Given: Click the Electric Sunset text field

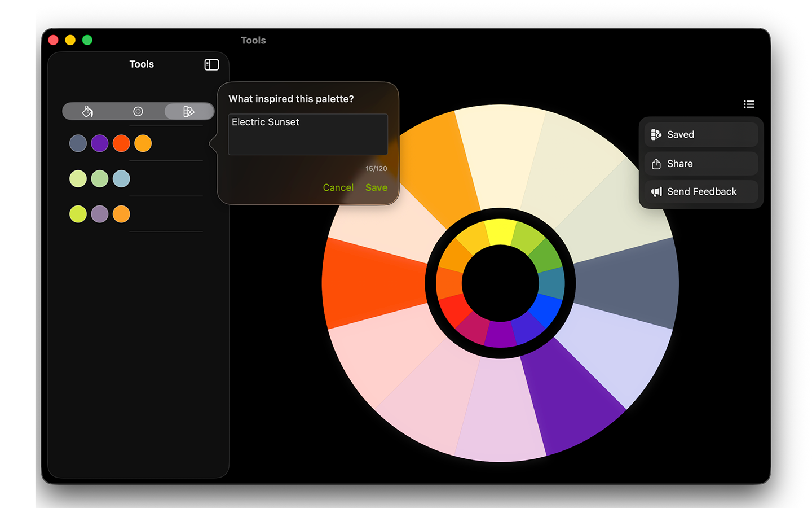Looking at the screenshot, I should [x=308, y=134].
